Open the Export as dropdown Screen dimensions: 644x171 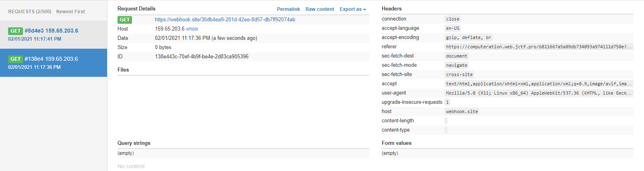pyautogui.click(x=353, y=9)
